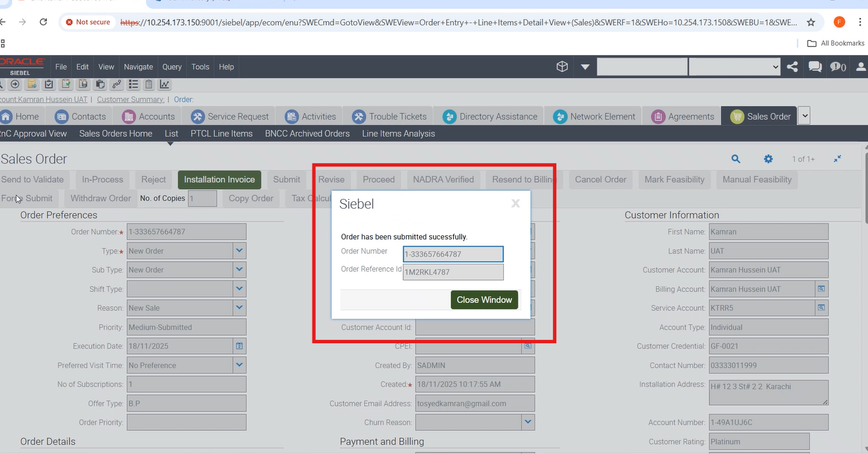Open the chat bubbles icon
The width and height of the screenshot is (868, 454).
814,67
